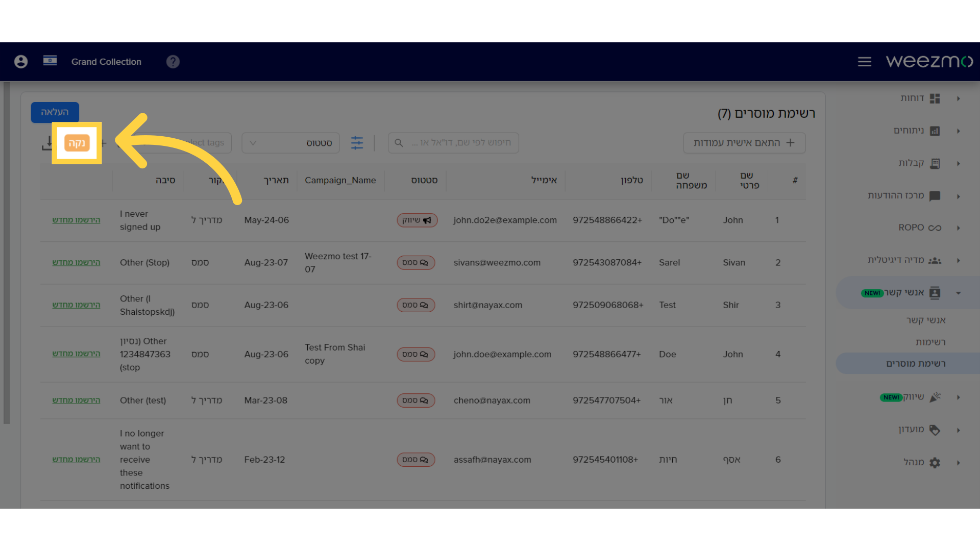Select רשימת מוסרים submenu item

916,364
